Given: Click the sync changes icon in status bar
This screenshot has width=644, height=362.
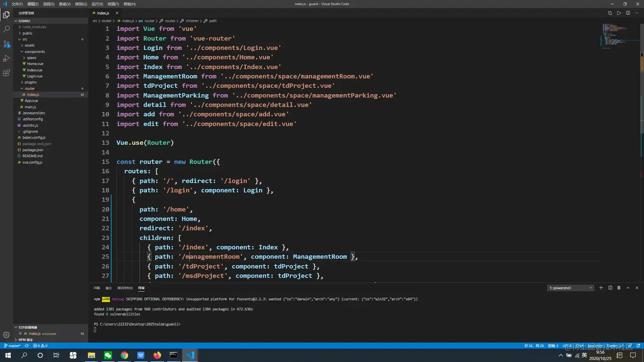Looking at the screenshot, I should (x=26, y=346).
